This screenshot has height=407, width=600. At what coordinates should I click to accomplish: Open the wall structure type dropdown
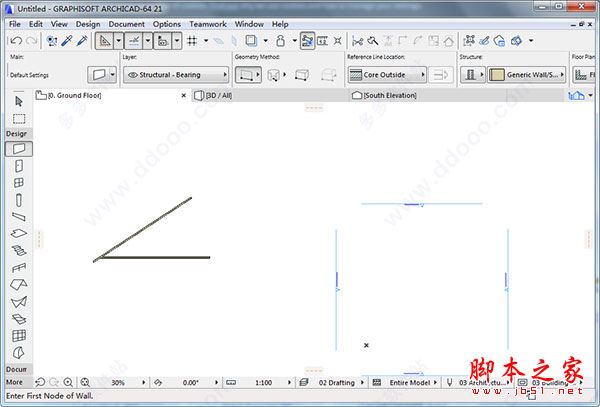tap(473, 75)
